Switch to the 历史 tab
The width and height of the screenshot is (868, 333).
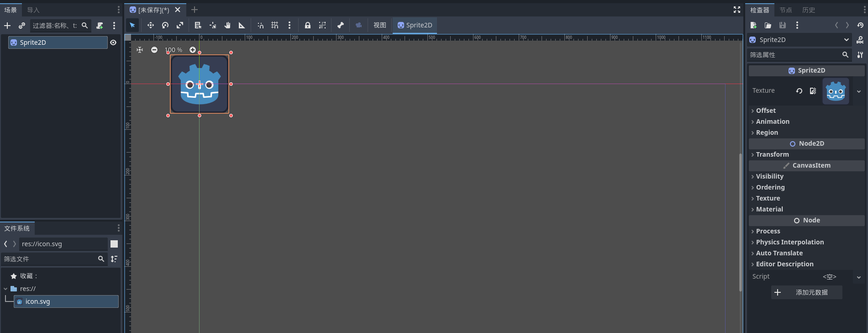(x=809, y=10)
